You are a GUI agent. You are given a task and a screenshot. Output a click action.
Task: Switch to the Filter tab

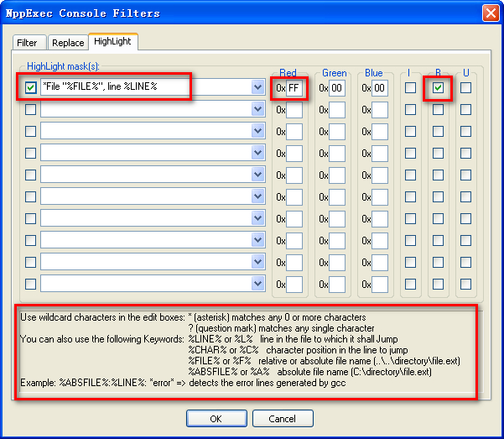[x=29, y=43]
